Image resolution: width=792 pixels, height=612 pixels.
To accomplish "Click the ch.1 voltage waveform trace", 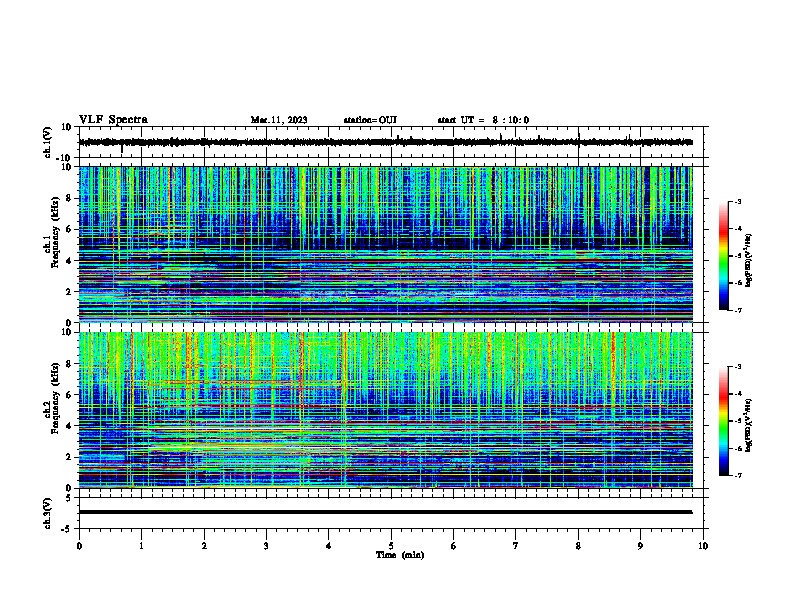I will pyautogui.click(x=386, y=142).
